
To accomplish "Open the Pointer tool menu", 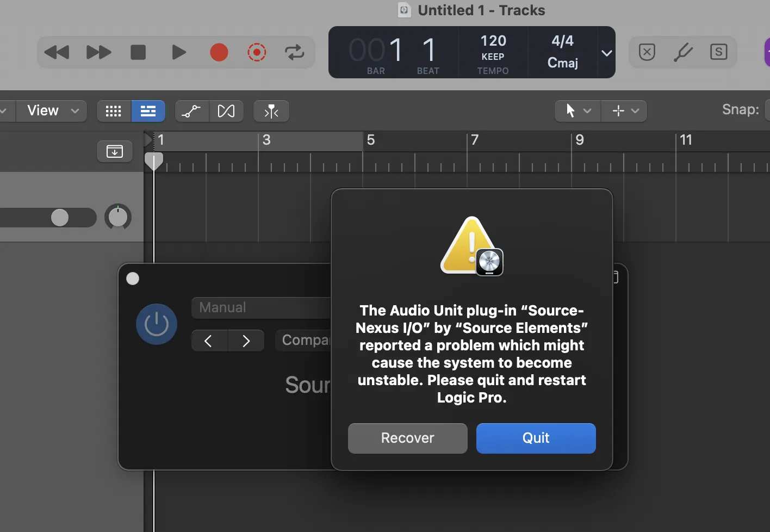I will pyautogui.click(x=577, y=111).
